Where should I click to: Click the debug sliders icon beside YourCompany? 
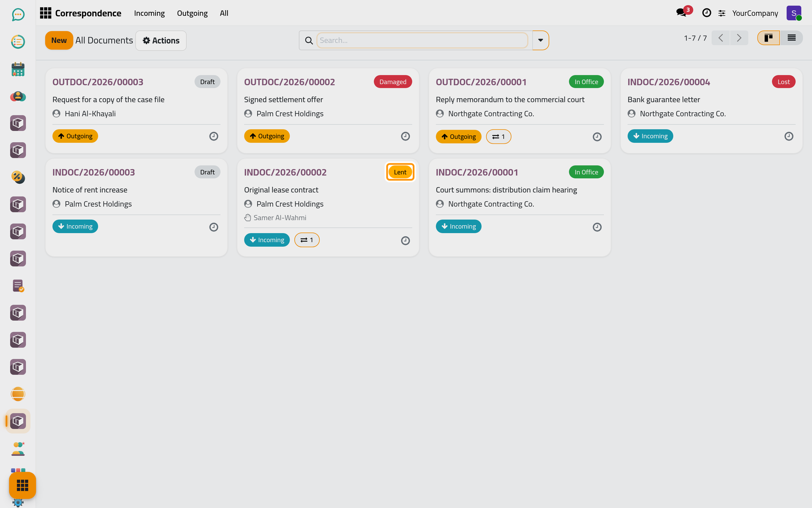[x=722, y=13]
